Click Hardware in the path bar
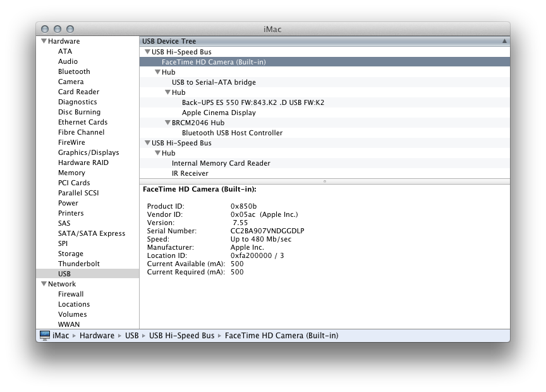 tap(97, 336)
